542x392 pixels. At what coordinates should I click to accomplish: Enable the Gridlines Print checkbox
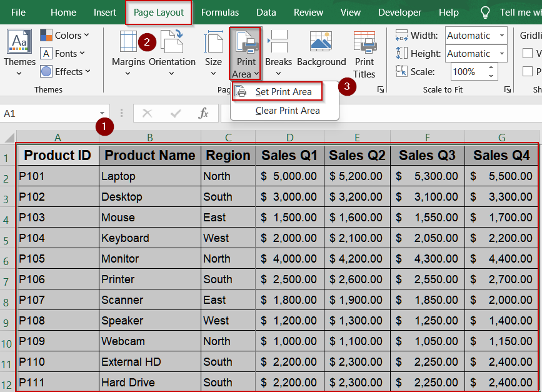click(527, 71)
